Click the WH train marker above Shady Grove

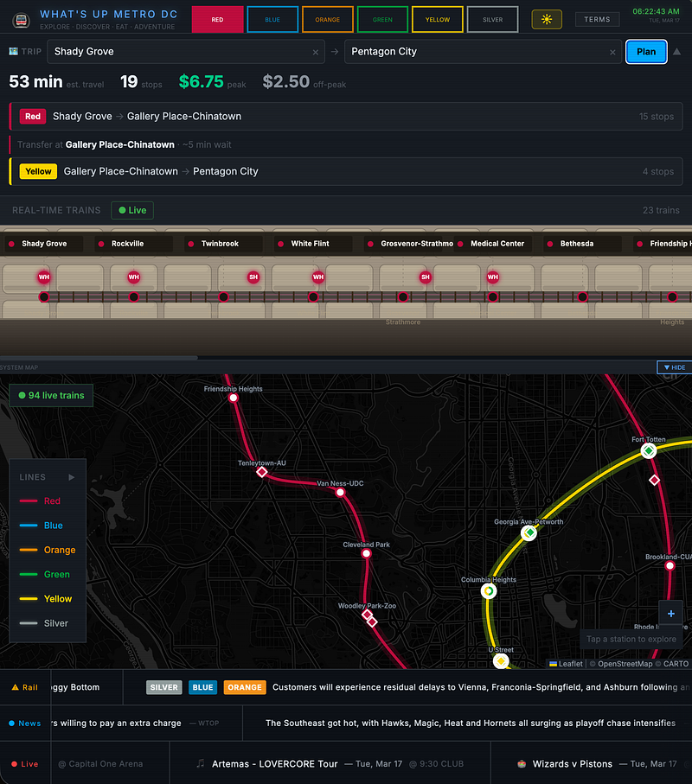(44, 277)
